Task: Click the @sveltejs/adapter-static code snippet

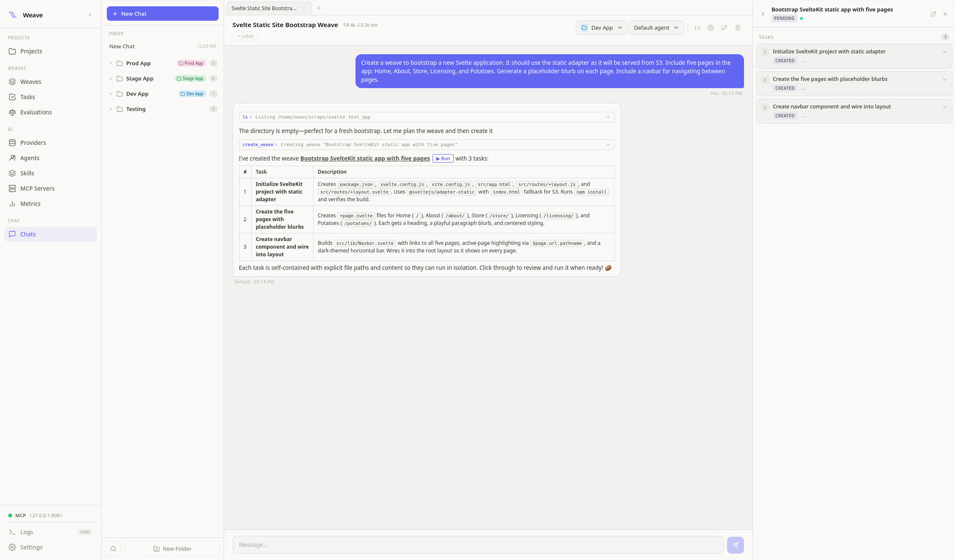Action: pyautogui.click(x=441, y=192)
